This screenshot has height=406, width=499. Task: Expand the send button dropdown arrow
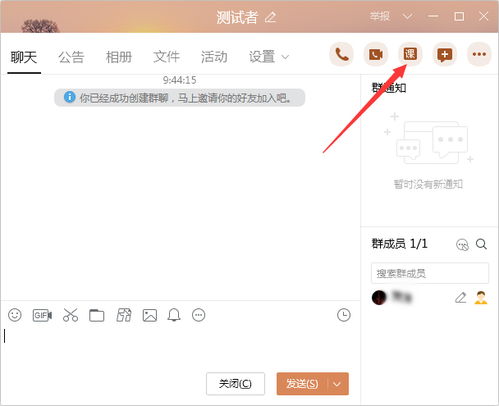pos(337,384)
